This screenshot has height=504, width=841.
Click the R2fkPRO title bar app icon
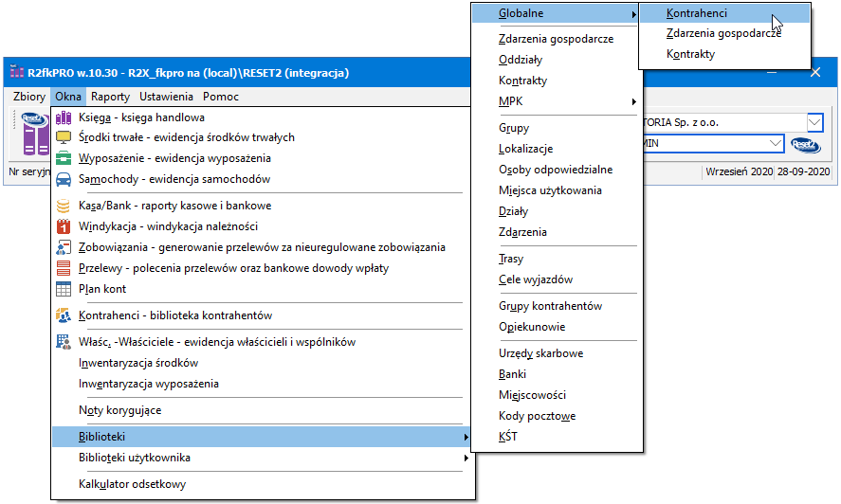pos(17,72)
